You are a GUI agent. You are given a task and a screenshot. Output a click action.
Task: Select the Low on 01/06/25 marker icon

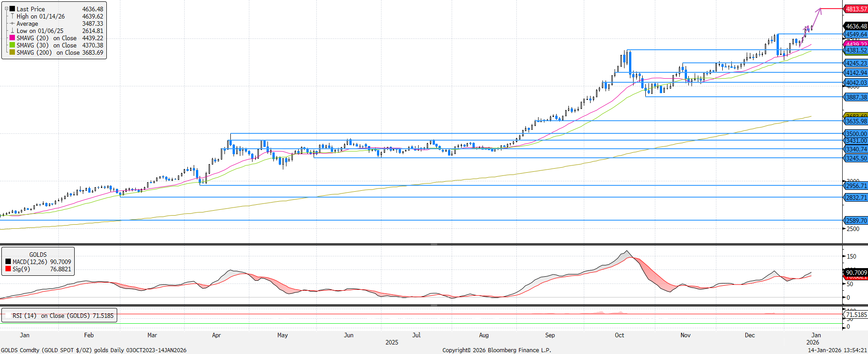12,31
